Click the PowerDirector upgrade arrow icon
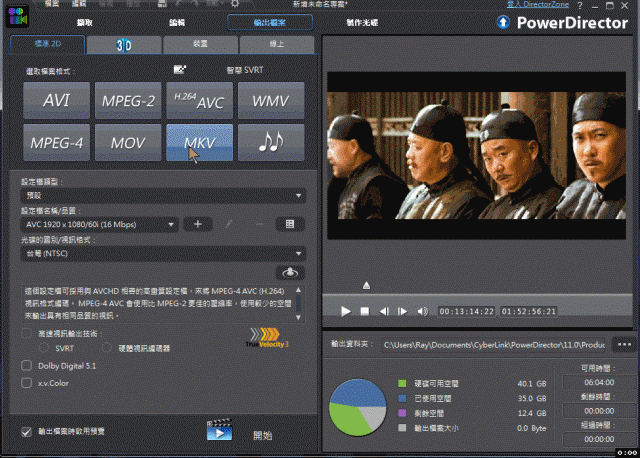 [503, 22]
